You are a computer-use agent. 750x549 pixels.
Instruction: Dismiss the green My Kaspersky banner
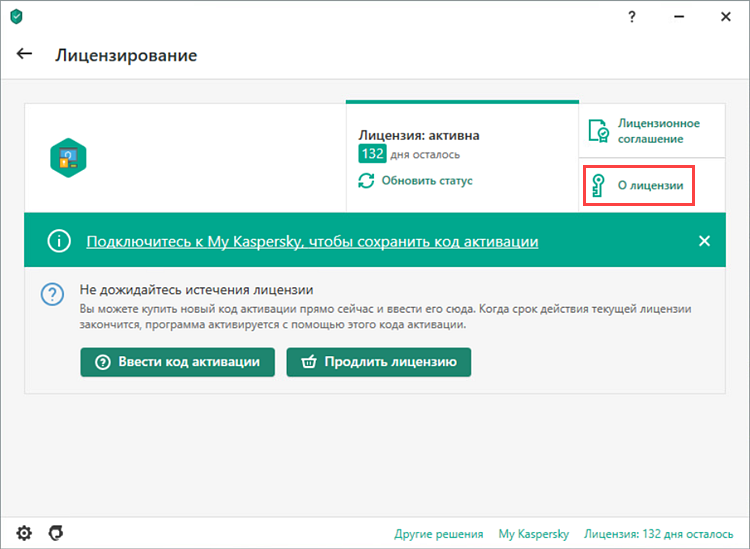(704, 241)
